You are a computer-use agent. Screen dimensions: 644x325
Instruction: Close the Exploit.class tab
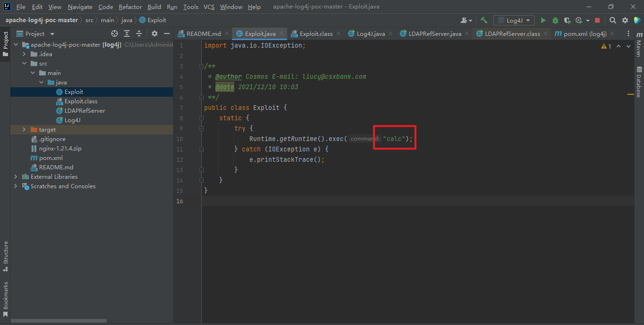pos(339,33)
